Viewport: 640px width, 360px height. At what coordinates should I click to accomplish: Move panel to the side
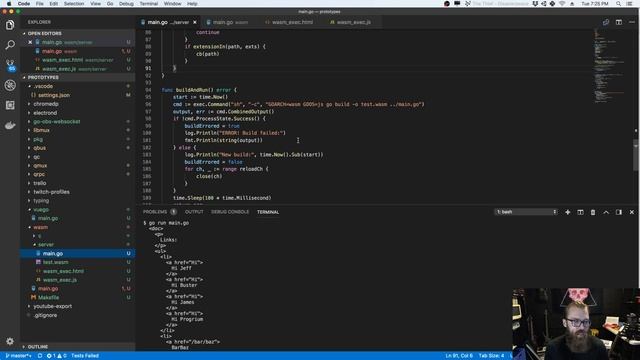pos(619,212)
